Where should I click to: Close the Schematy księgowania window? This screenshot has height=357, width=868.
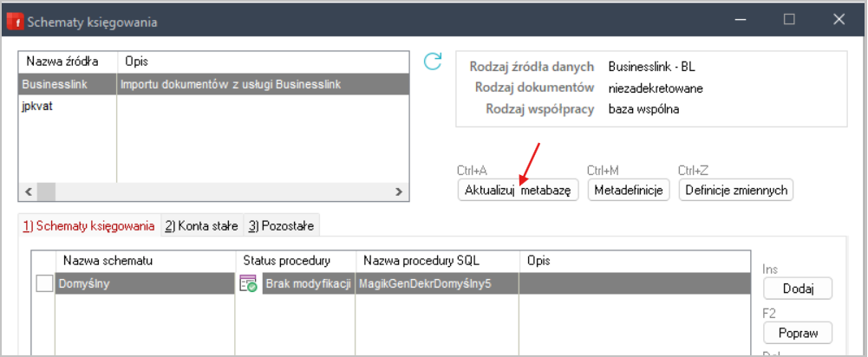(839, 19)
